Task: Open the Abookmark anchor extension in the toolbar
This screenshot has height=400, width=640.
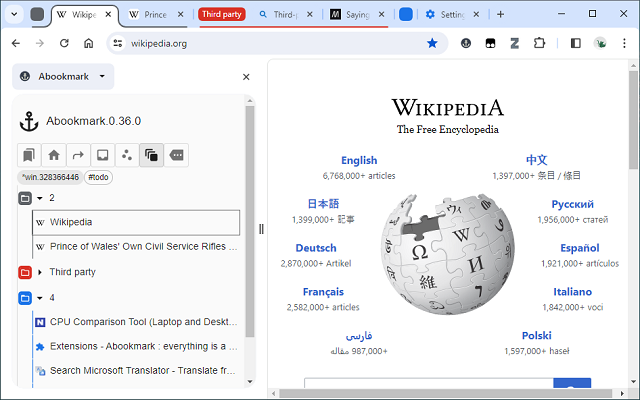Action: (466, 43)
